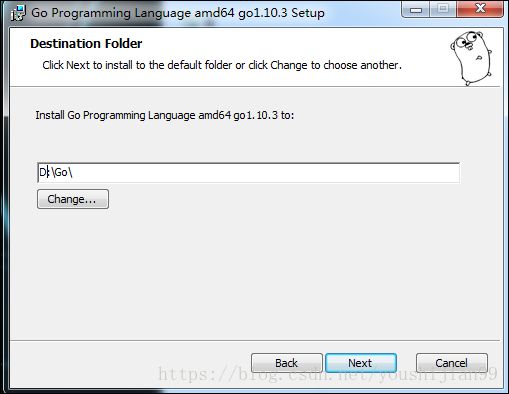Click the separator line above the buttons

(255, 340)
